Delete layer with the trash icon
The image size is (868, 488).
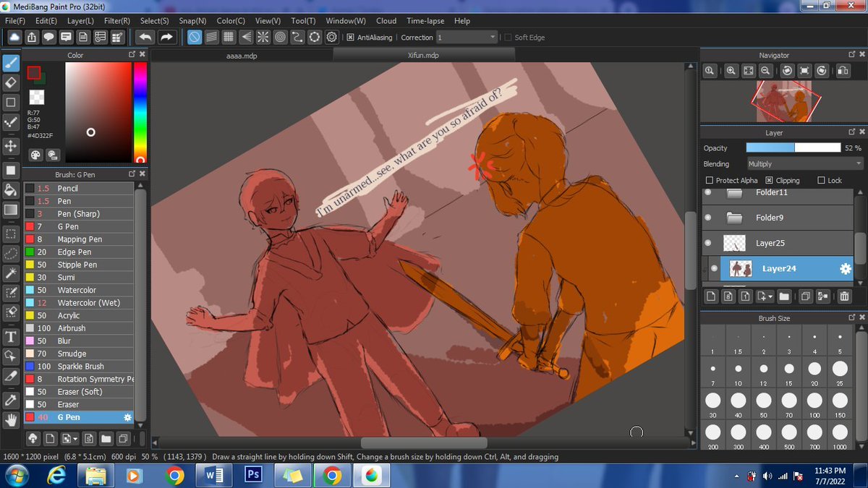pos(844,296)
